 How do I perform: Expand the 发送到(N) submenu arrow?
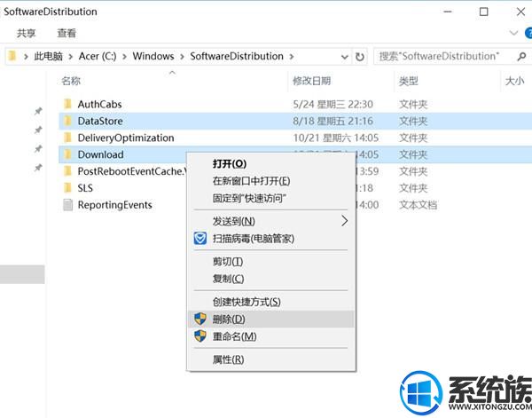(344, 221)
